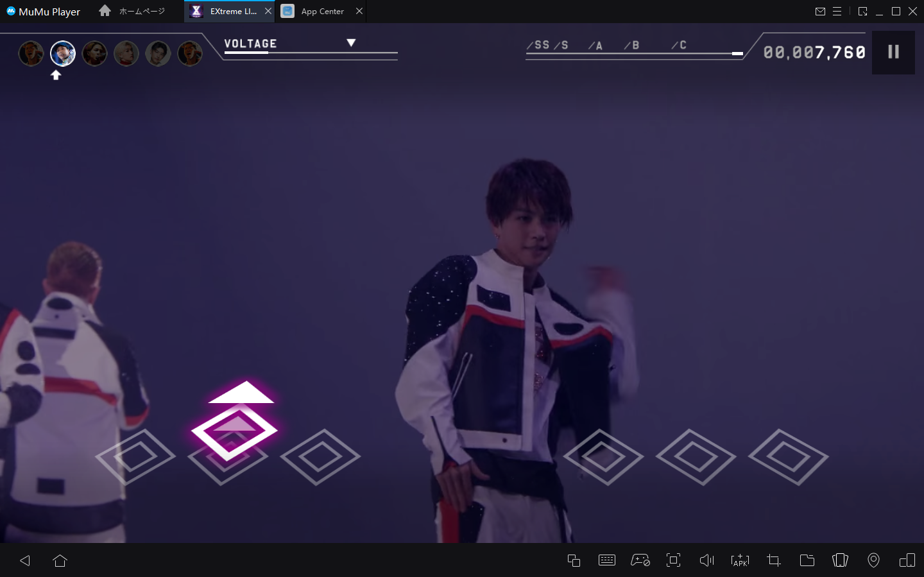Rotate screen with the shake icon
The height and width of the screenshot is (577, 924).
point(841,560)
